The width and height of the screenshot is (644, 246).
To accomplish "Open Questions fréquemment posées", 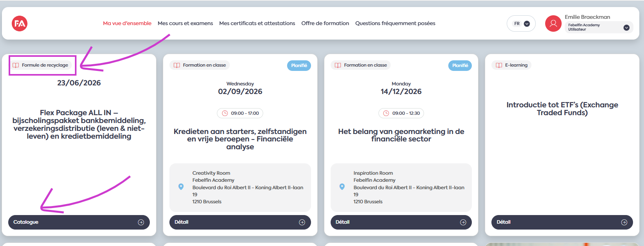I will 395,24.
